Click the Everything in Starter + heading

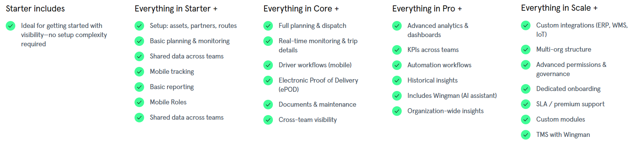click(176, 8)
